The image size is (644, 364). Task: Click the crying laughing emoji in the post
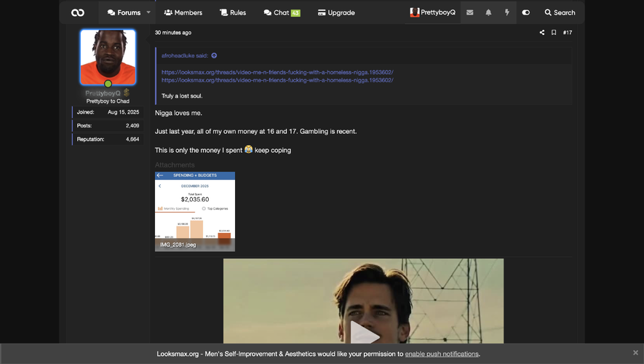248,149
